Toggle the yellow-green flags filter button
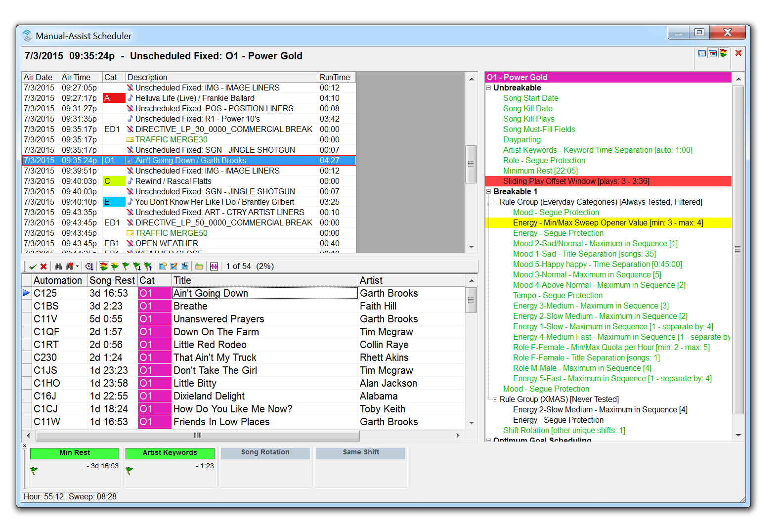The image size is (778, 532). click(115, 266)
